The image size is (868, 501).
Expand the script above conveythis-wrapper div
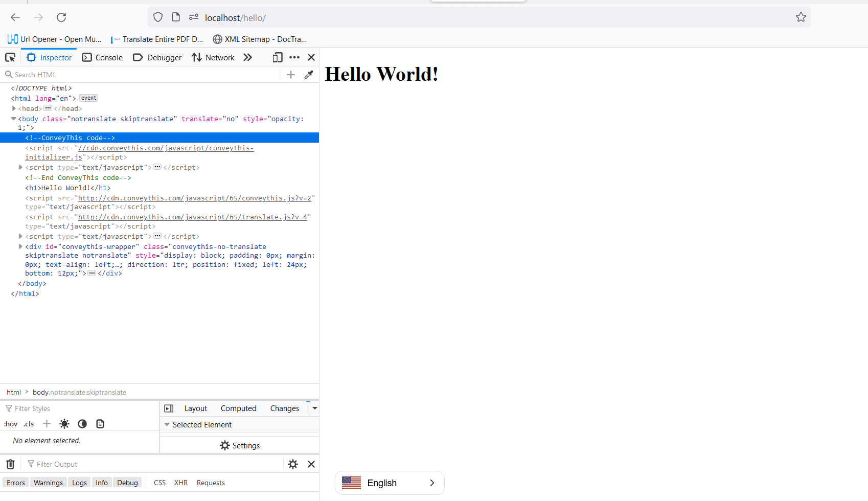20,236
